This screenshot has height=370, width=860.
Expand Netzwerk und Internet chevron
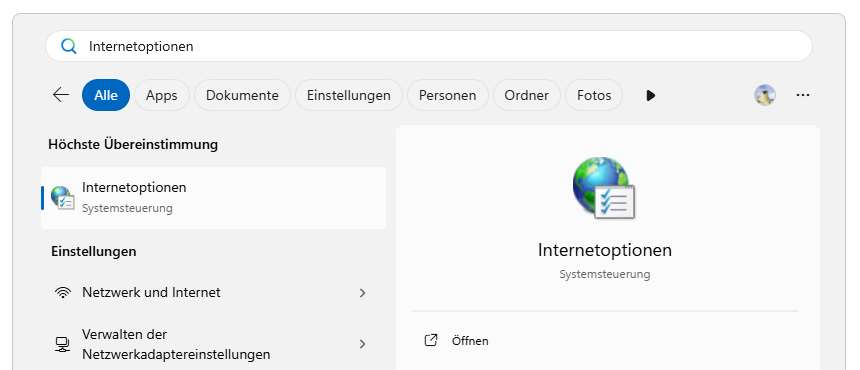(x=362, y=293)
